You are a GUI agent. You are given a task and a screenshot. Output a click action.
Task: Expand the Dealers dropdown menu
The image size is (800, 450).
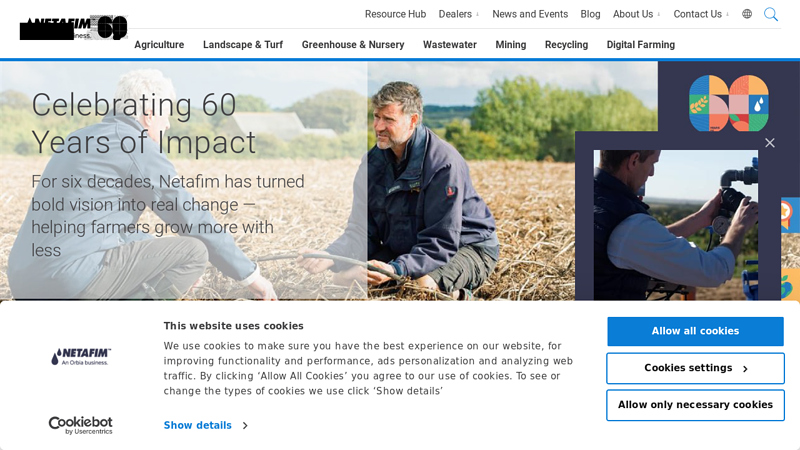459,14
